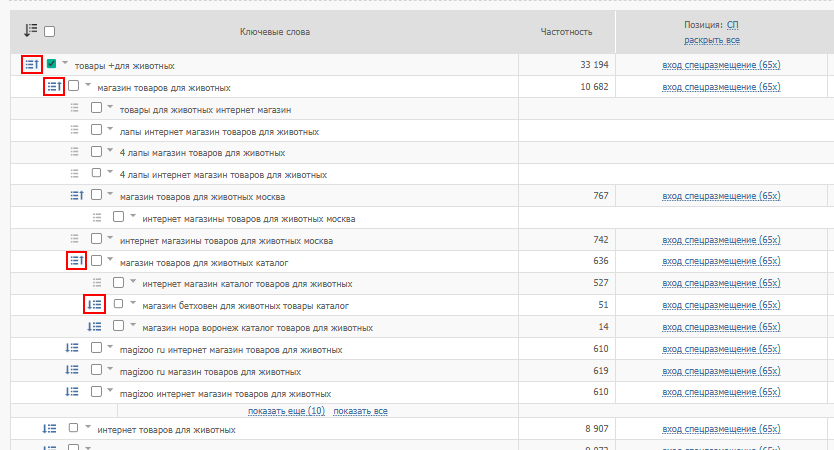Image resolution: width=834 pixels, height=450 pixels.
Task: Click 'показать все' link
Action: click(360, 411)
